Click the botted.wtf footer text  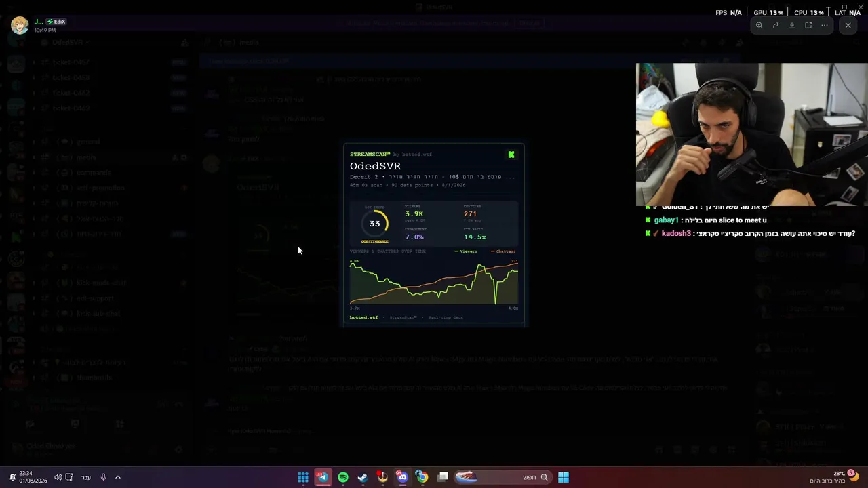364,317
